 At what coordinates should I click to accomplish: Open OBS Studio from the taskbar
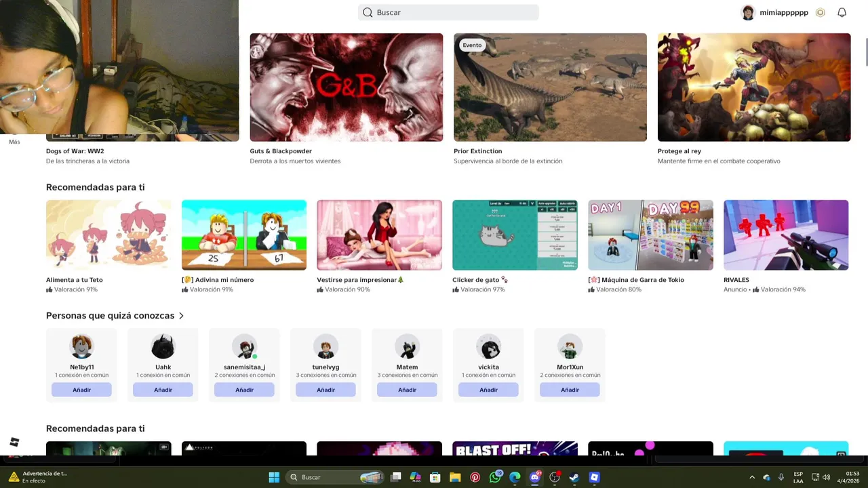point(555,477)
